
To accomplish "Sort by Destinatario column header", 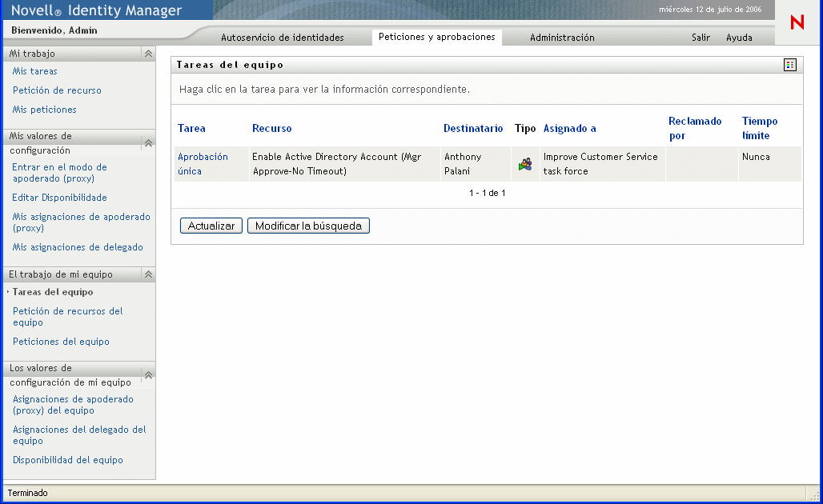I will (473, 128).
